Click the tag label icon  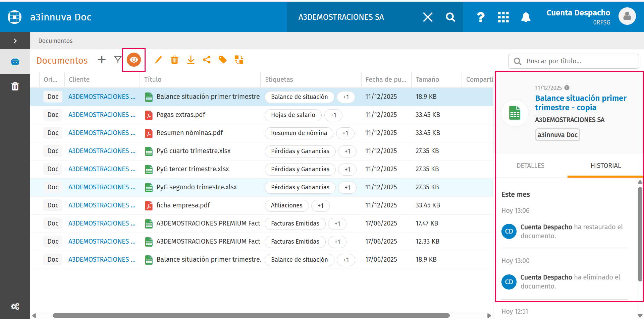point(223,60)
